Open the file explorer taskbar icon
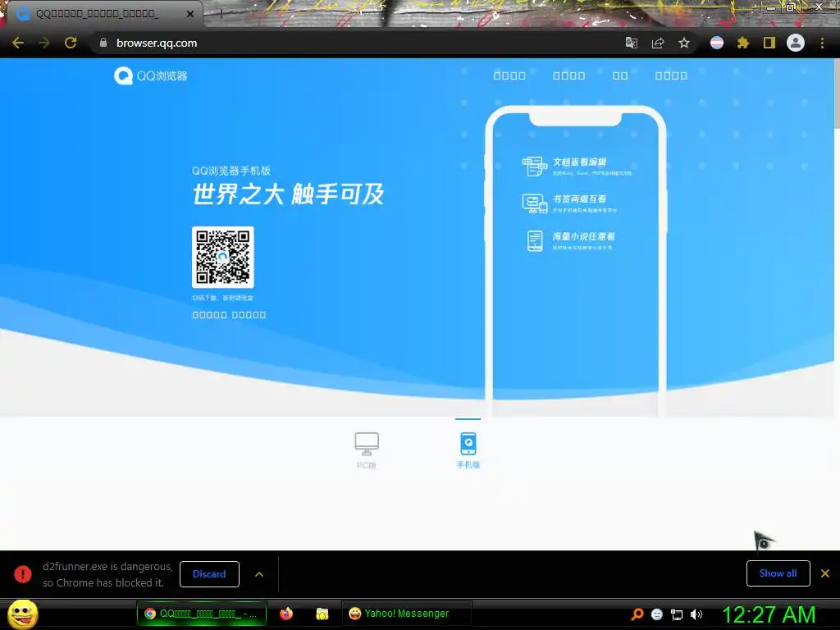Viewport: 840px width, 630px height. tap(322, 614)
